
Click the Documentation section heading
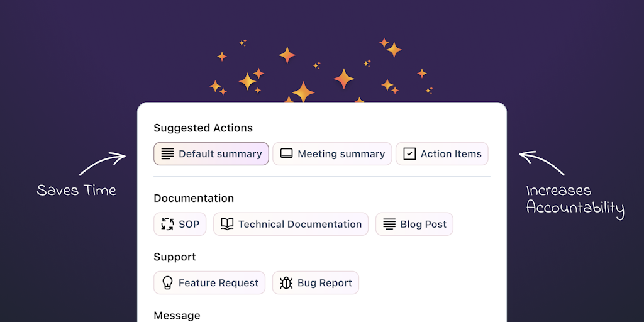pyautogui.click(x=194, y=198)
